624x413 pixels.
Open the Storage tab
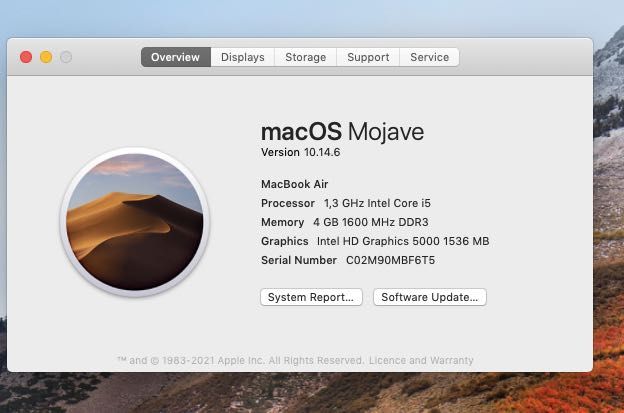(x=305, y=57)
